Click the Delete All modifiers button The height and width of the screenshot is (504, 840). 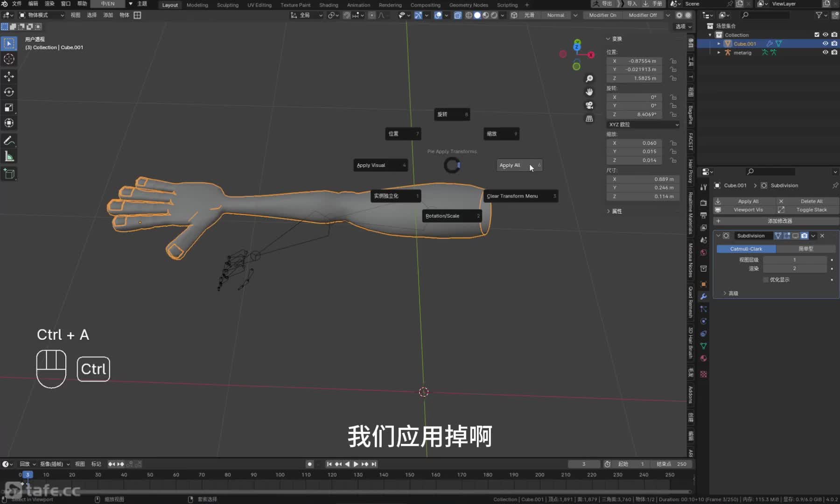pyautogui.click(x=807, y=201)
